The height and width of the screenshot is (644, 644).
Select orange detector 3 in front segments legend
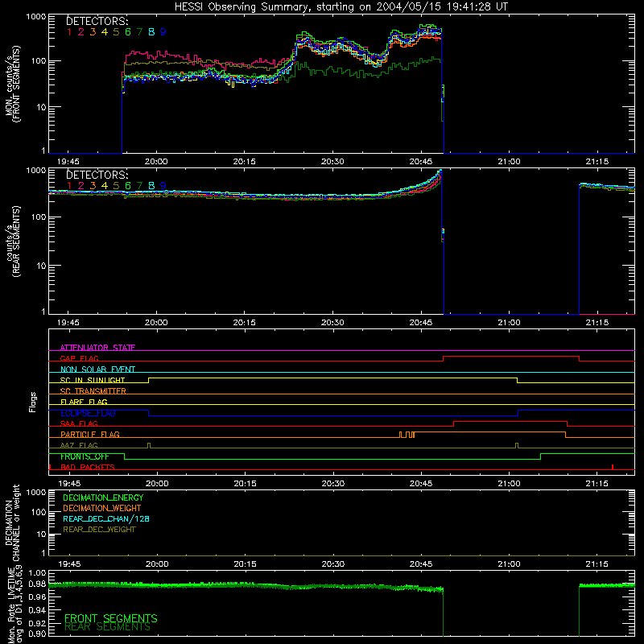click(x=93, y=32)
